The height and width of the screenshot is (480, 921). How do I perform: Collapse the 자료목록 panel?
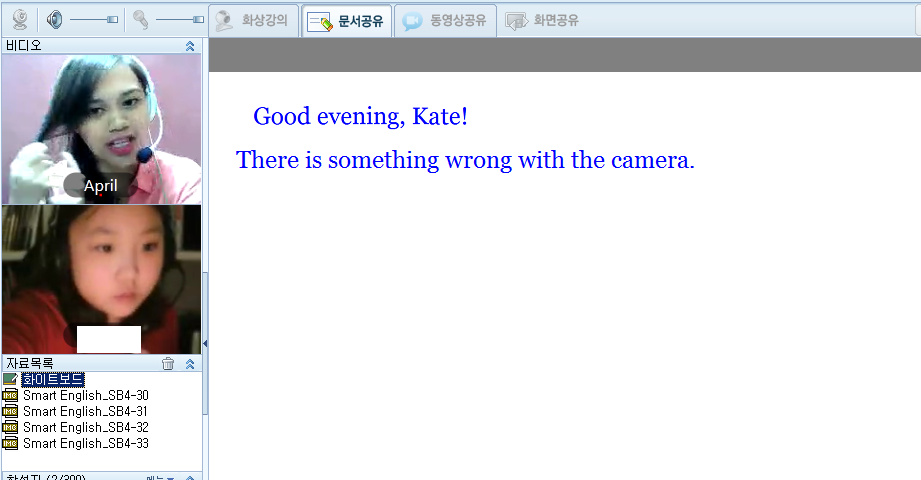click(x=190, y=364)
